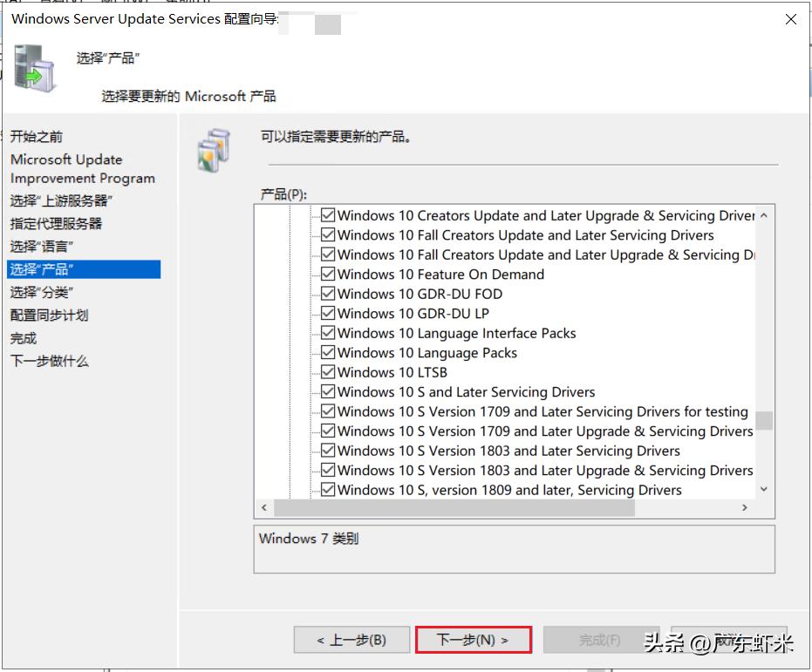Screen dimensions: 812x672
Task: Uncheck Windows 10 Fall Creators Update Servicing Drivers
Action: (328, 234)
